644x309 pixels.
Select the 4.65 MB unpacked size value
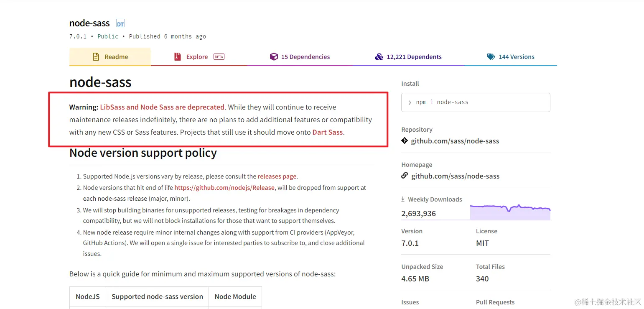point(415,279)
